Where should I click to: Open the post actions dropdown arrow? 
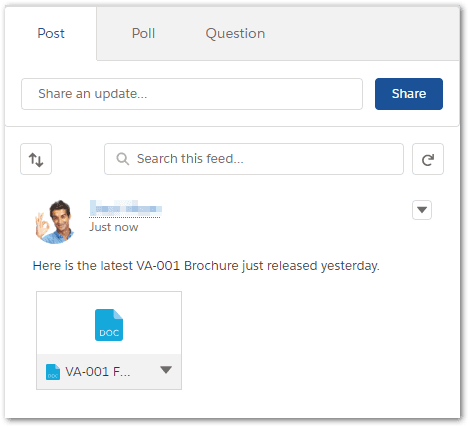coord(422,210)
